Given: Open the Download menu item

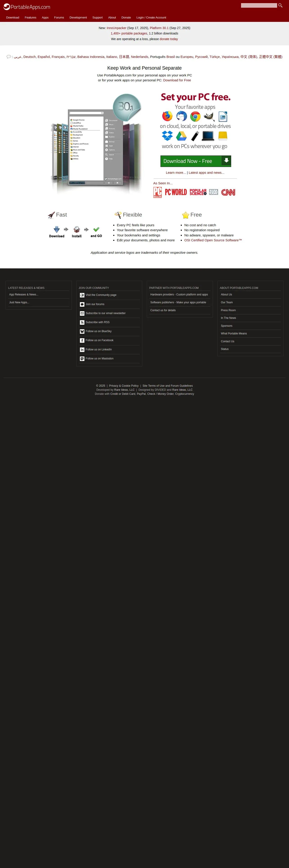Looking at the screenshot, I should pos(13,18).
